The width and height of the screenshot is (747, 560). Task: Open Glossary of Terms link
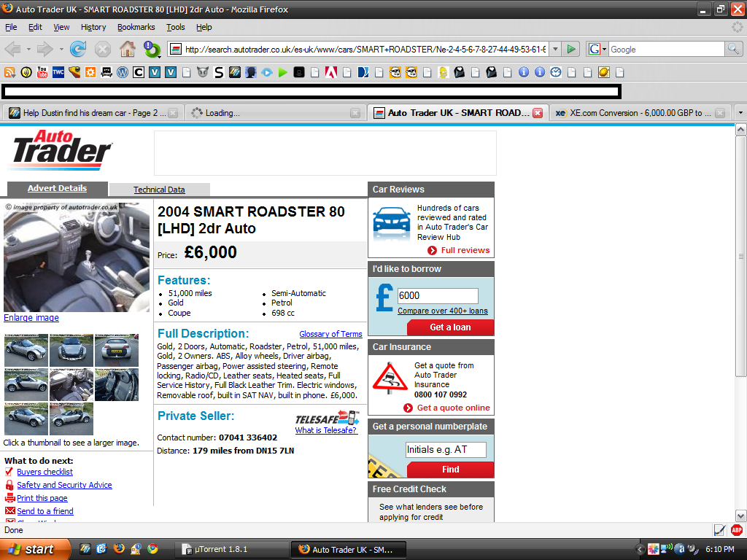pyautogui.click(x=330, y=334)
